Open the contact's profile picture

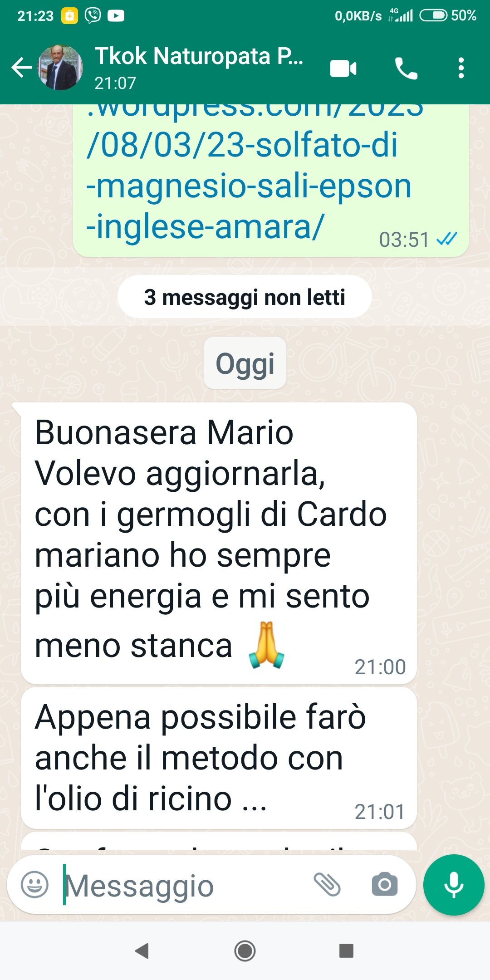click(x=60, y=67)
